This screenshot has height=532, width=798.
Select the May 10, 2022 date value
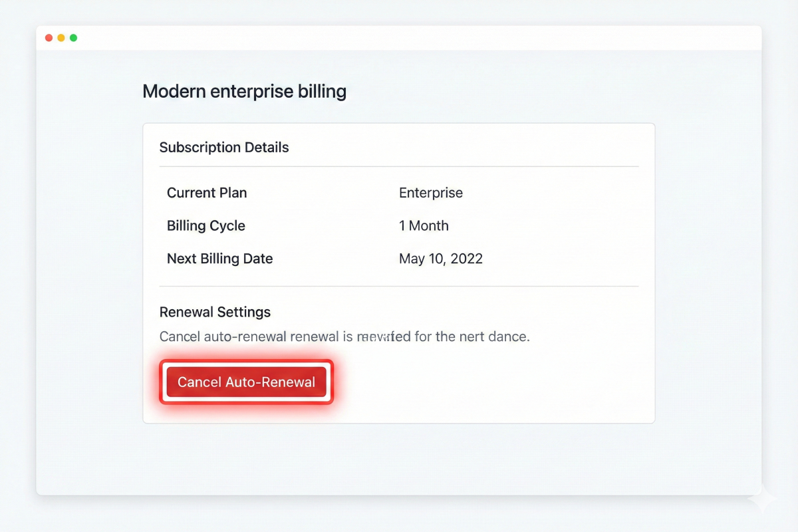440,259
